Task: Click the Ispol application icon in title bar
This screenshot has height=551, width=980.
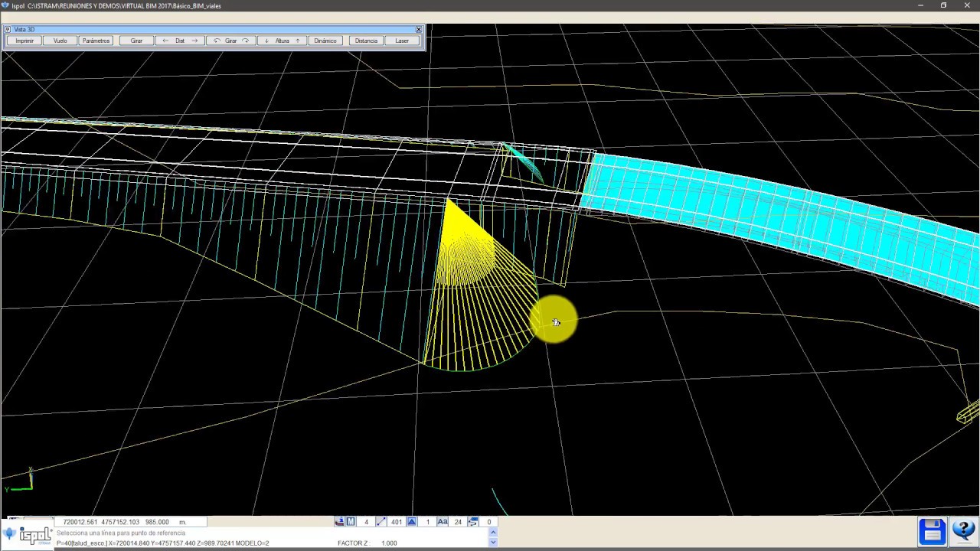Action: (x=5, y=5)
